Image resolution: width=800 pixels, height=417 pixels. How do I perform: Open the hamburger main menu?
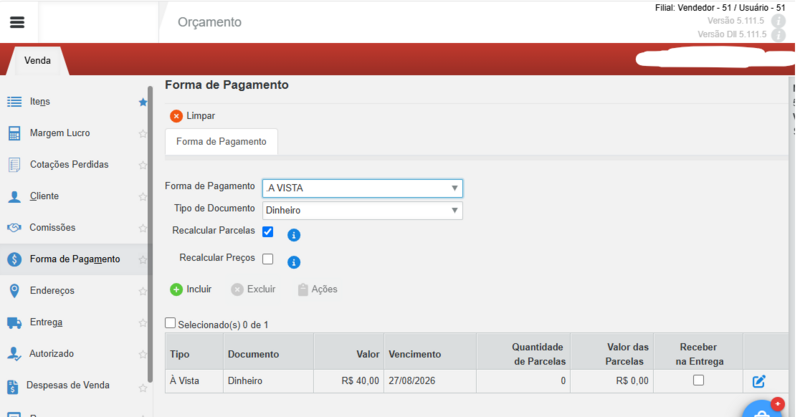pyautogui.click(x=17, y=22)
